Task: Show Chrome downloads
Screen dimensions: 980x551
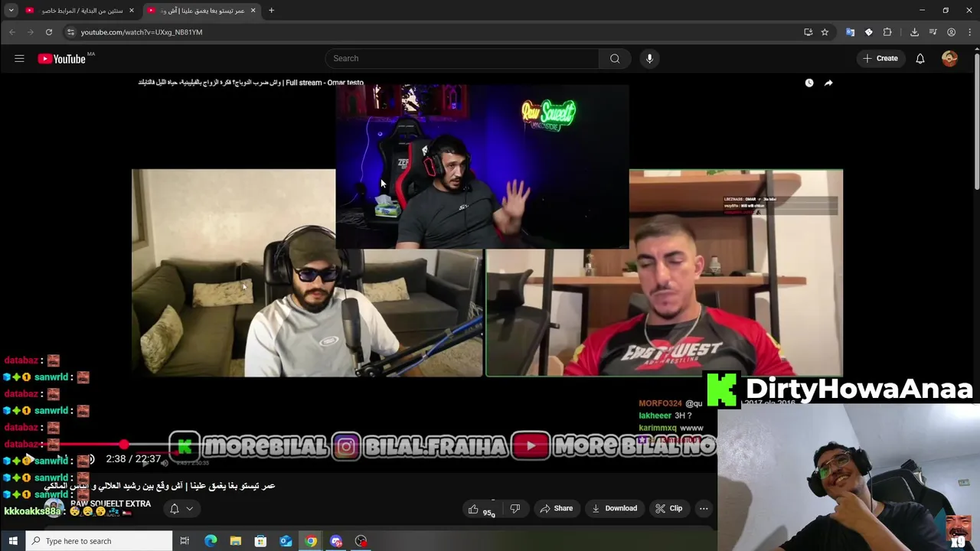Action: click(914, 32)
